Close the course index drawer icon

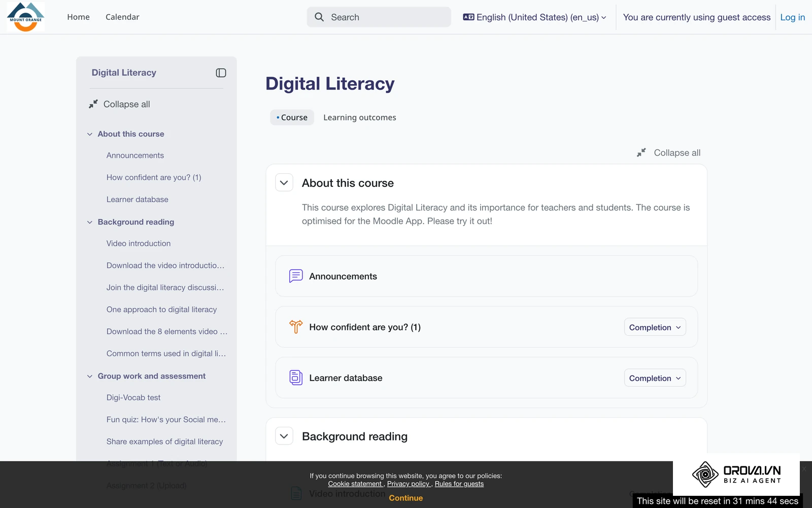[x=221, y=73]
